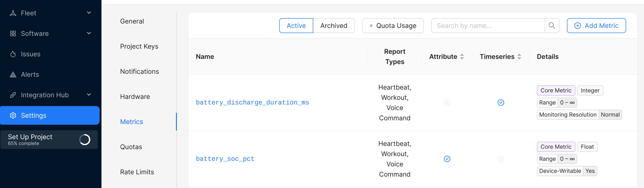Click the Issues flame icon
Viewport: 644px width, 188px height.
13,54
